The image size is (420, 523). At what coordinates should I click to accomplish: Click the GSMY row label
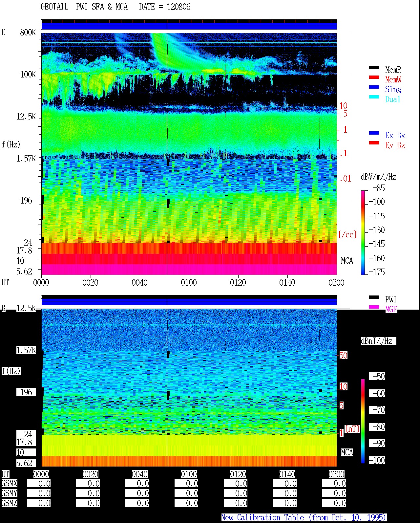click(9, 493)
